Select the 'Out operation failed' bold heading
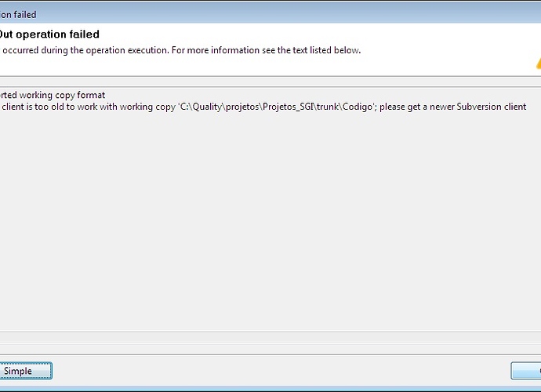Image resolution: width=541 pixels, height=392 pixels. click(x=49, y=34)
